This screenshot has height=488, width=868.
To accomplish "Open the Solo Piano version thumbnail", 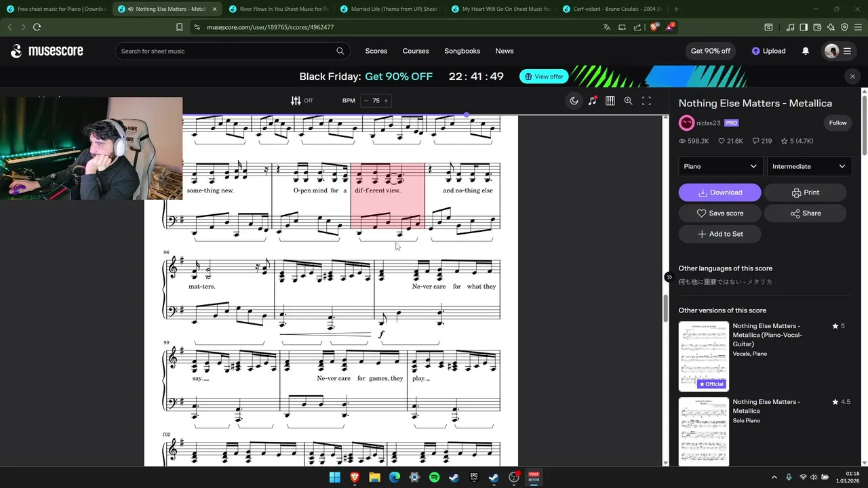I will (x=704, y=431).
